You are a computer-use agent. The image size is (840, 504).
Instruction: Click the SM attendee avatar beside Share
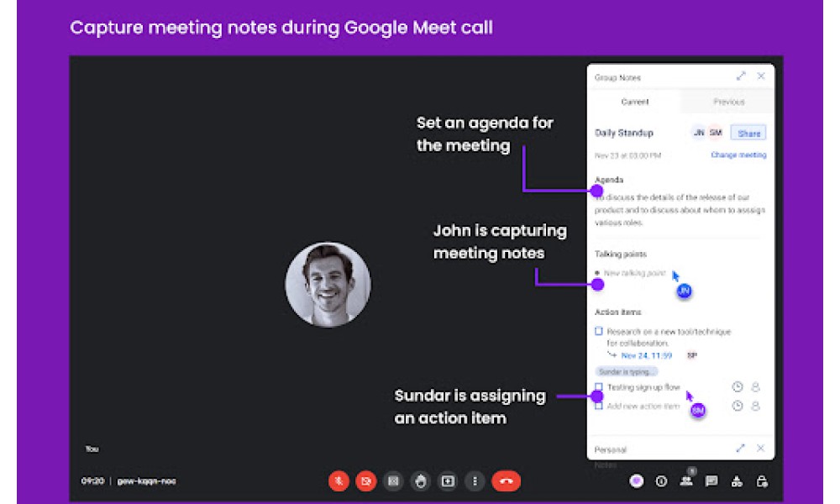point(716,132)
